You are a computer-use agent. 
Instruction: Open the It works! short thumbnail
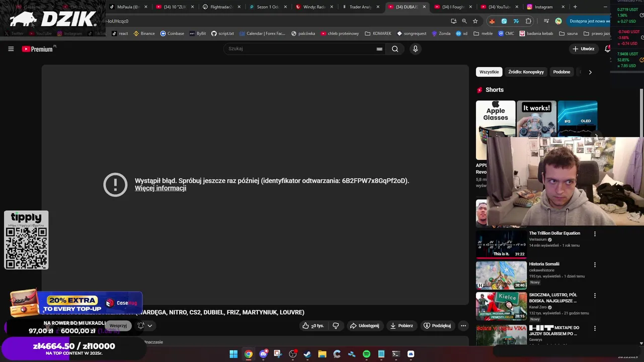[x=536, y=119]
